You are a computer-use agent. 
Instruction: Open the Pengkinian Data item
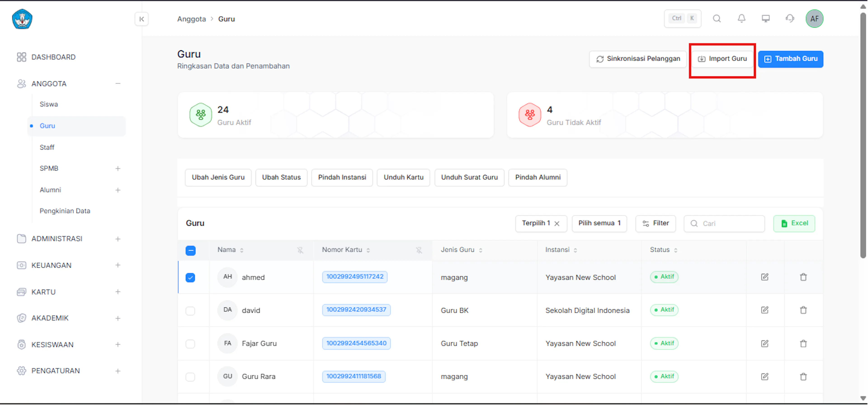coord(65,211)
